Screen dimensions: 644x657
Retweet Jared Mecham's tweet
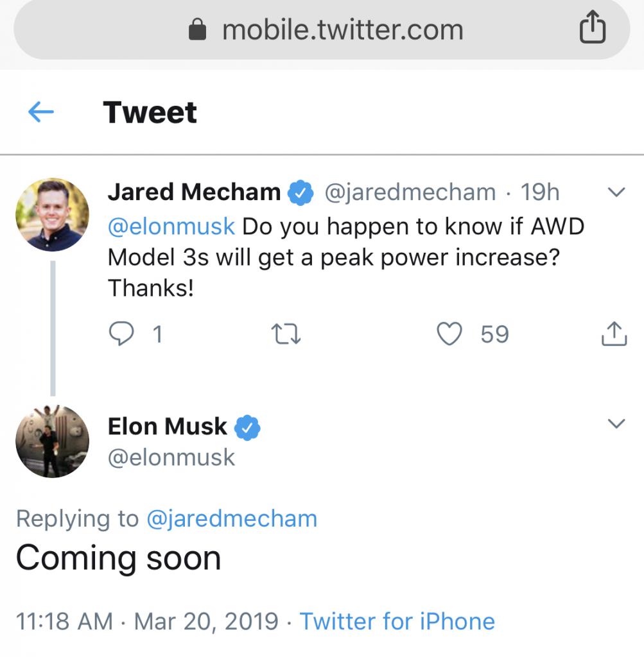pyautogui.click(x=286, y=334)
